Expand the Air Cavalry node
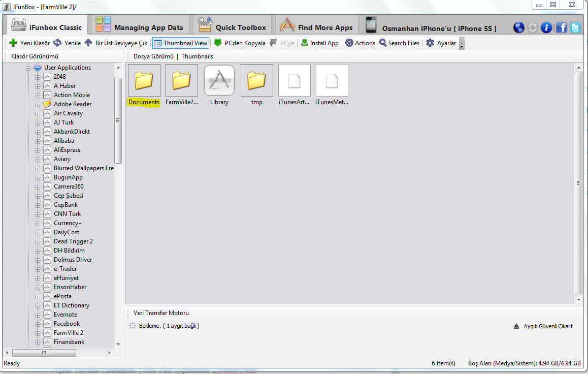 (38, 114)
